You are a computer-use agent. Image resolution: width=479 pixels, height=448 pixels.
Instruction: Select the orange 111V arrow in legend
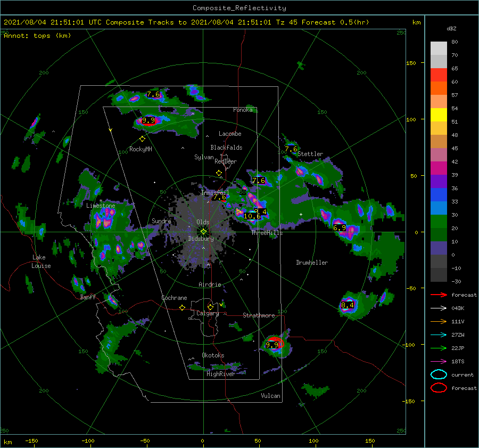click(439, 321)
